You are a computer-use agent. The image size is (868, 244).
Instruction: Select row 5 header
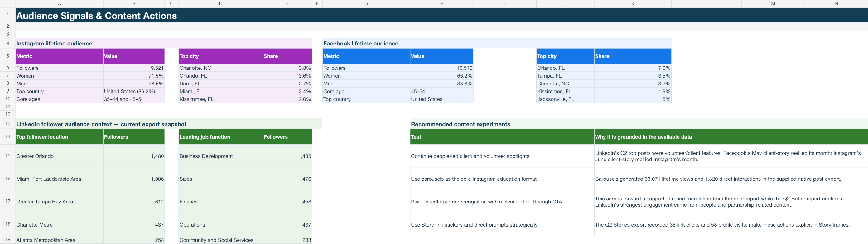[8, 56]
